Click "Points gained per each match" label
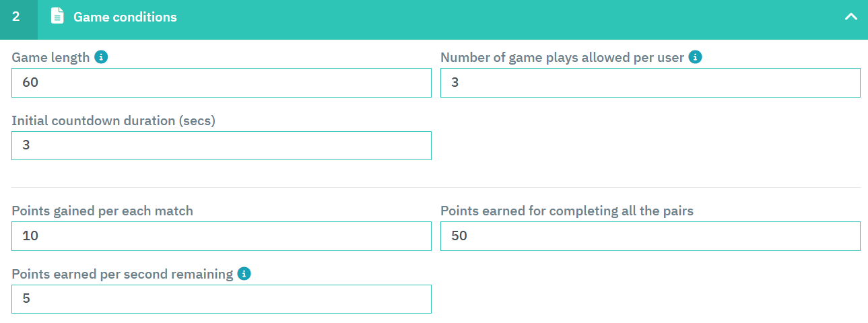The width and height of the screenshot is (868, 323). [x=102, y=211]
